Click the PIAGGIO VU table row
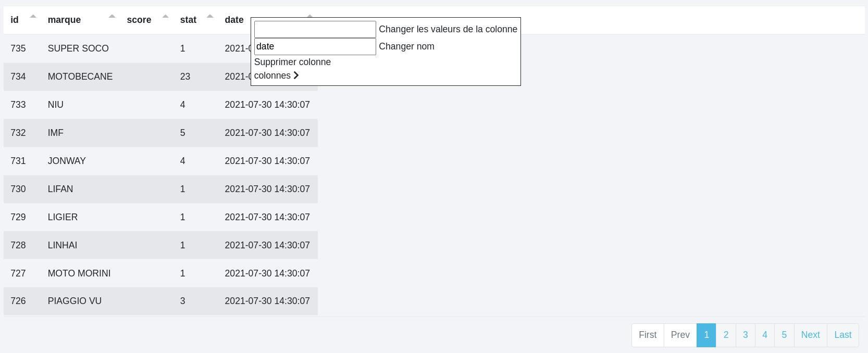Screen dimensions: 868x353 75,301
